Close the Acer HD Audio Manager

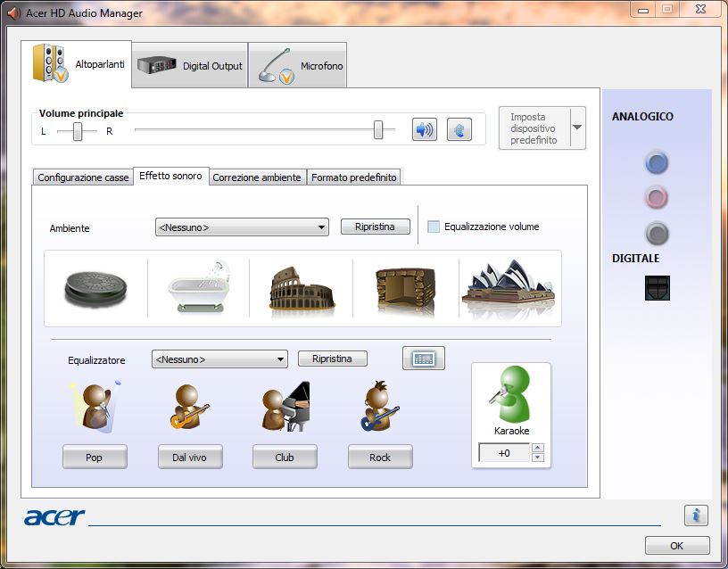pos(700,9)
